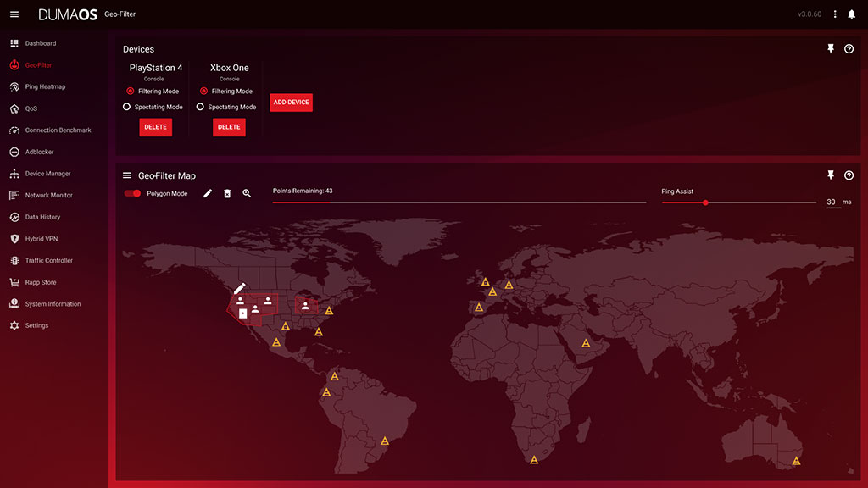Click the Ping Assist ms value field

[x=832, y=202]
